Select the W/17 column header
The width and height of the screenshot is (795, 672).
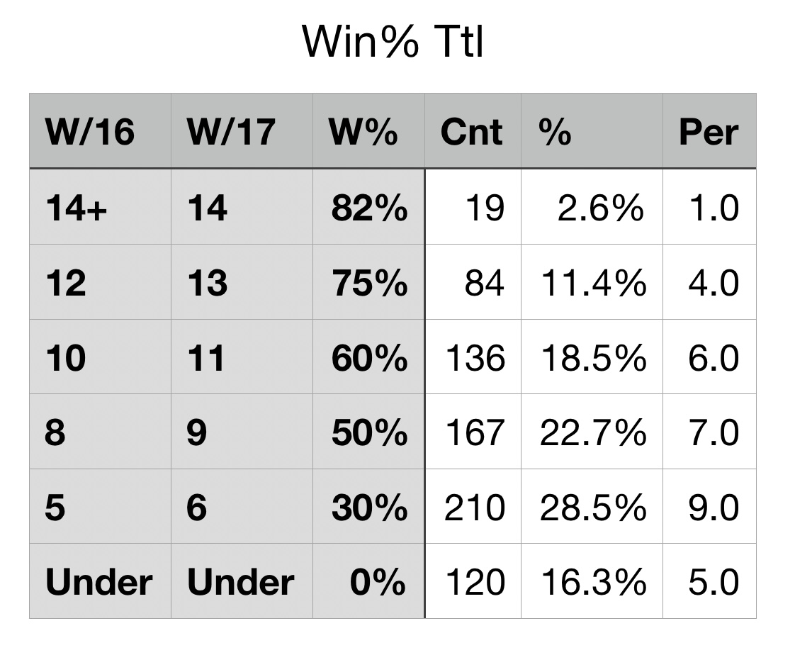pos(231,132)
